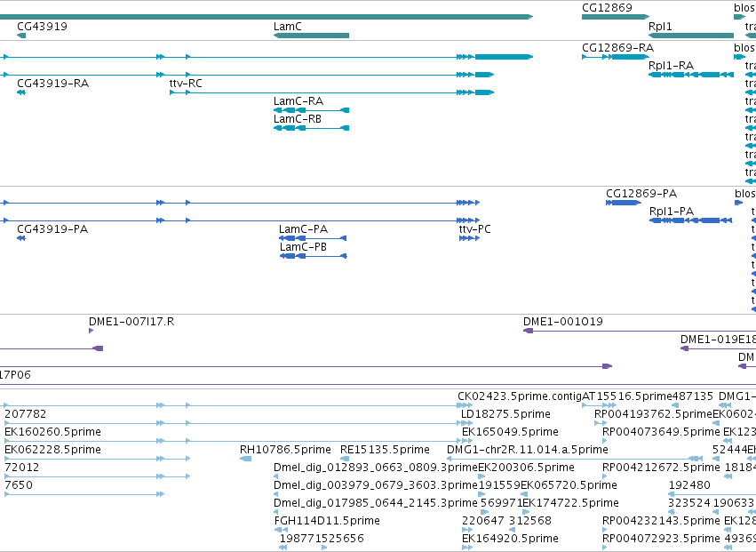Click the CG12869 gene name
The width and height of the screenshot is (756, 552).
coord(607,8)
